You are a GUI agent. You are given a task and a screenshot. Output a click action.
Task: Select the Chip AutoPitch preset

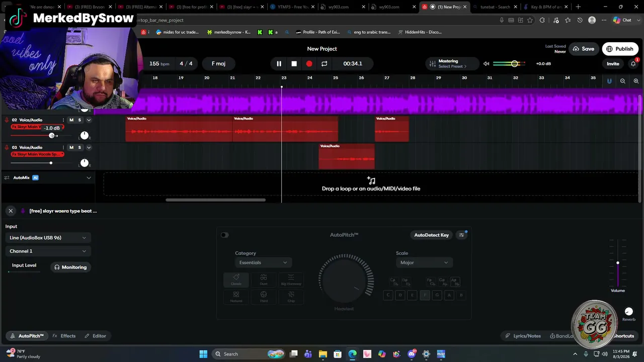pyautogui.click(x=291, y=297)
